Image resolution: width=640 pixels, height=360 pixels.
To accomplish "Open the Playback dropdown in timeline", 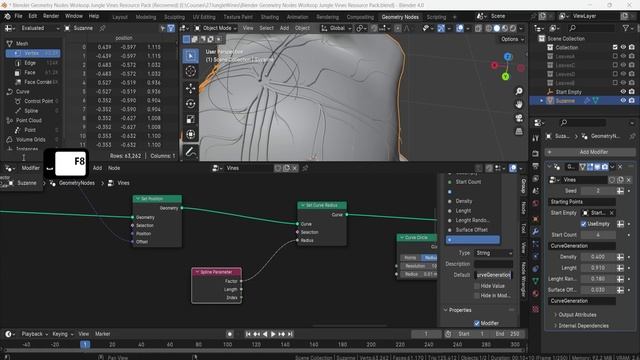I will 34,334.
